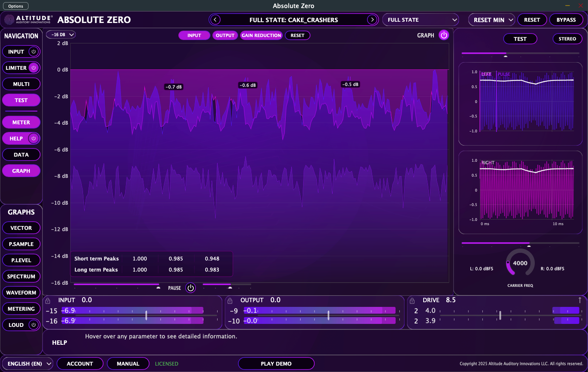Switch to the SPECTRUM graph view
Image resolution: width=588 pixels, height=372 pixels.
21,276
